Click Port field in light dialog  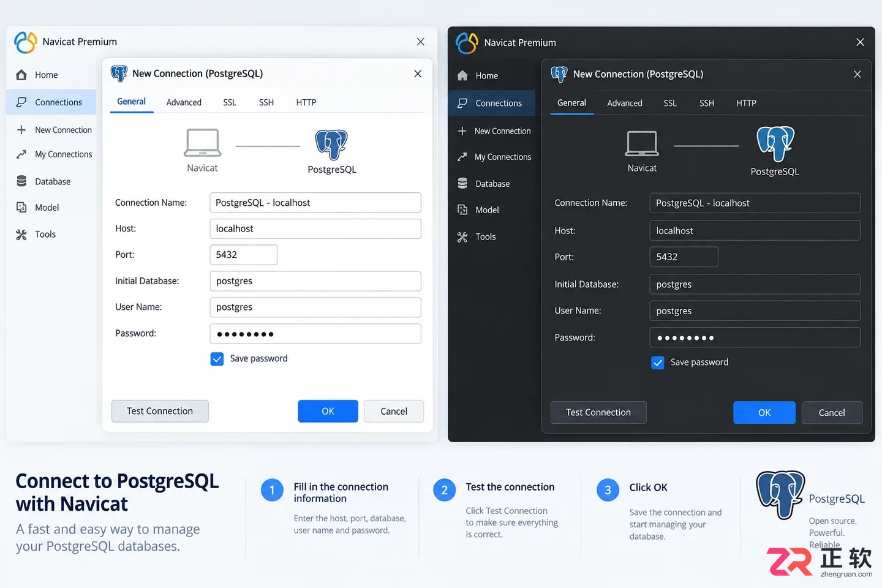tap(244, 255)
